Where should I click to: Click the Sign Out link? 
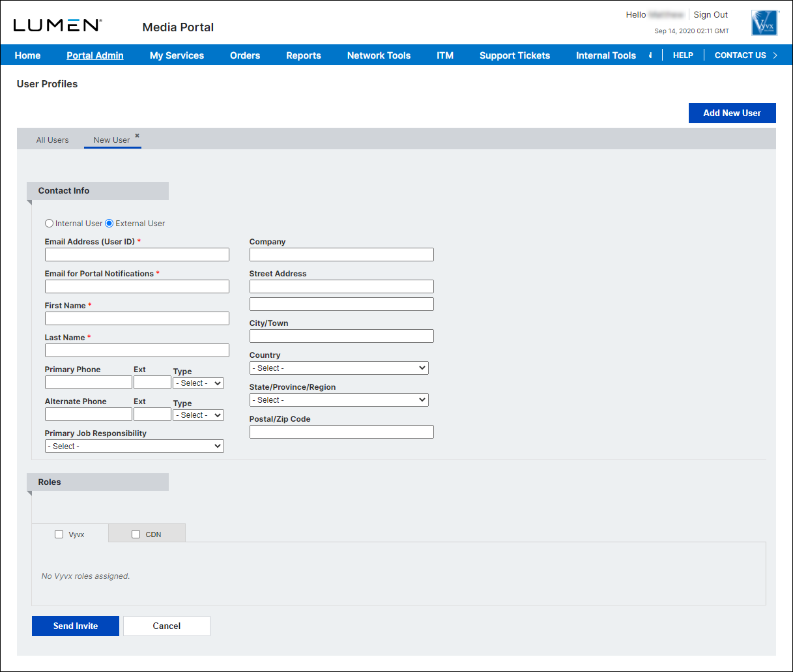tap(710, 14)
